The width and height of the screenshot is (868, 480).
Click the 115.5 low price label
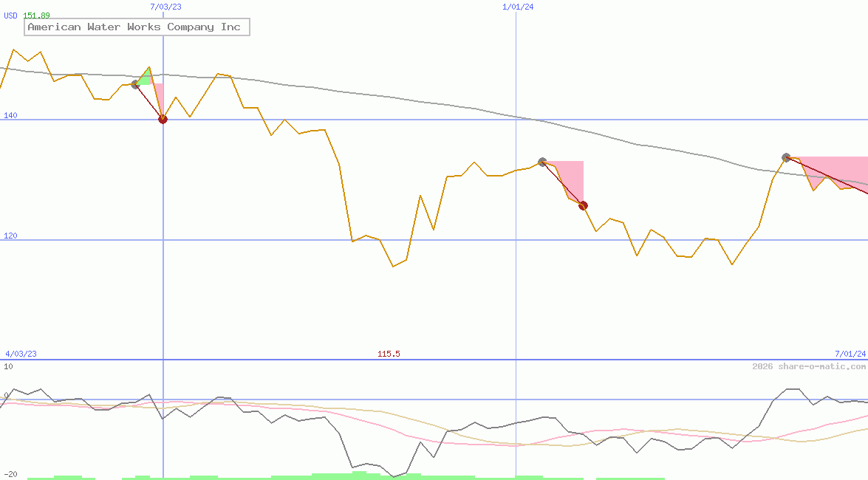(x=389, y=354)
